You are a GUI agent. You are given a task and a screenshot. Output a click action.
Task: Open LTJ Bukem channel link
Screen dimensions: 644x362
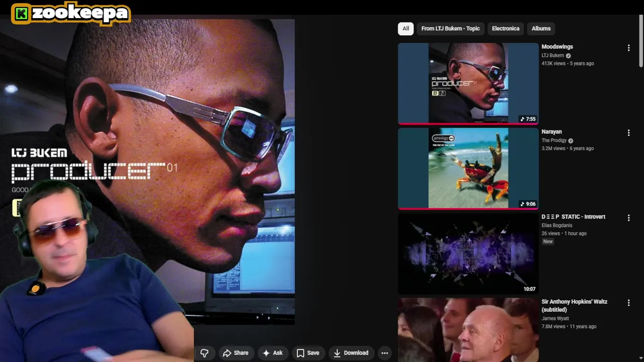(x=552, y=55)
